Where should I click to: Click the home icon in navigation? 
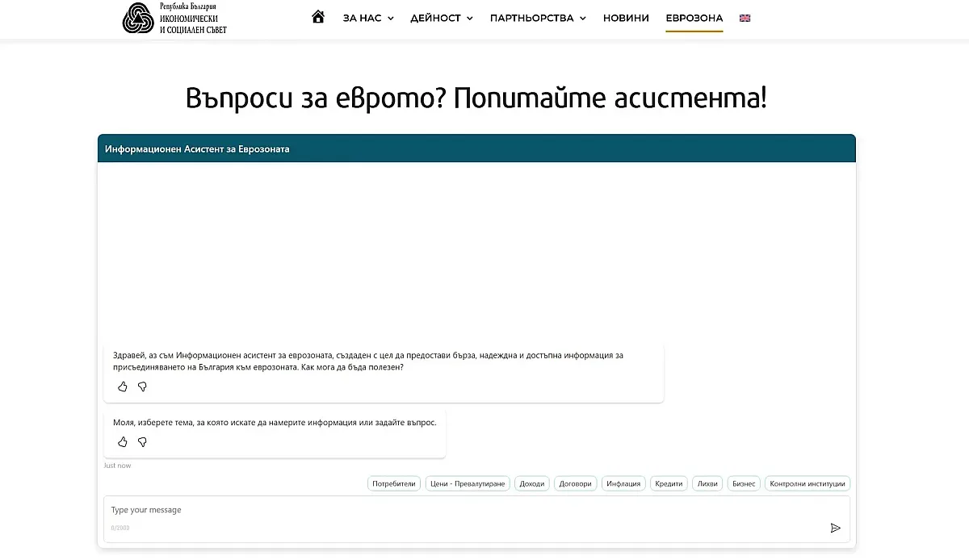[x=318, y=17]
